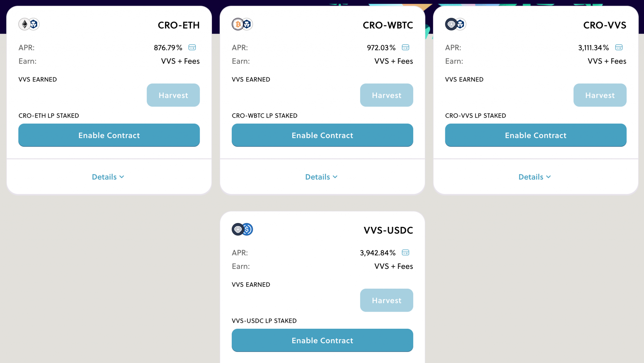Image resolution: width=644 pixels, height=363 pixels.
Task: Harvest VVS earned from CRO-ETH
Action: (173, 95)
